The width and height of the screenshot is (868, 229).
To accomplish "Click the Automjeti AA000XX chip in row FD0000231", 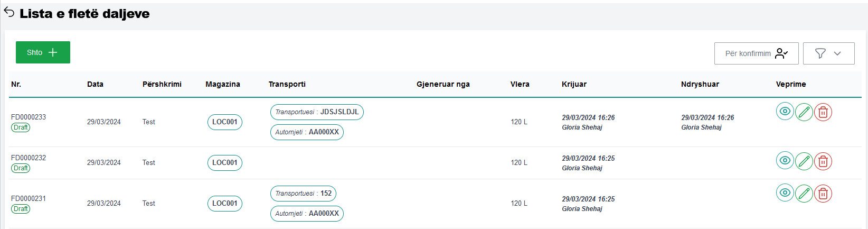I will coord(307,214).
